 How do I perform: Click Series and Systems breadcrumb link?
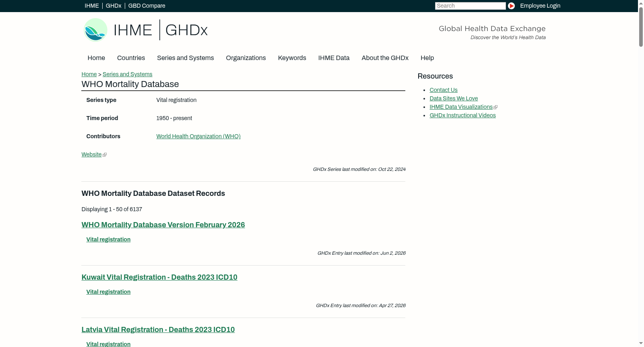128,74
